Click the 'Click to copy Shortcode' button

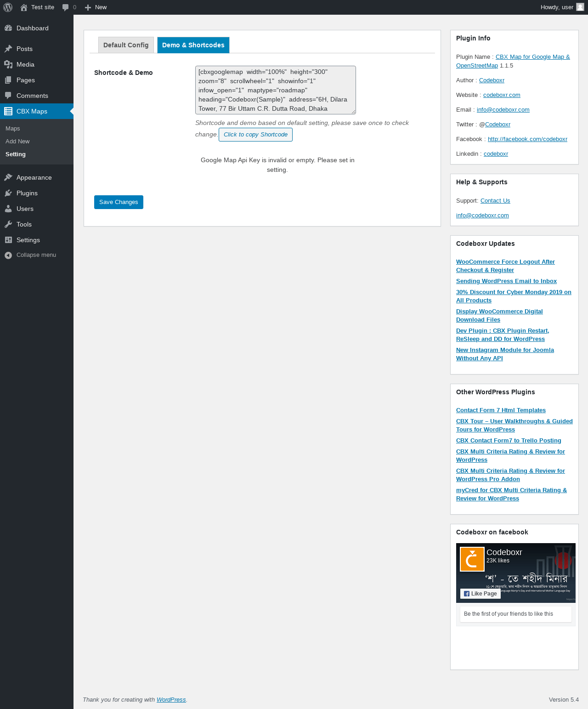point(255,135)
